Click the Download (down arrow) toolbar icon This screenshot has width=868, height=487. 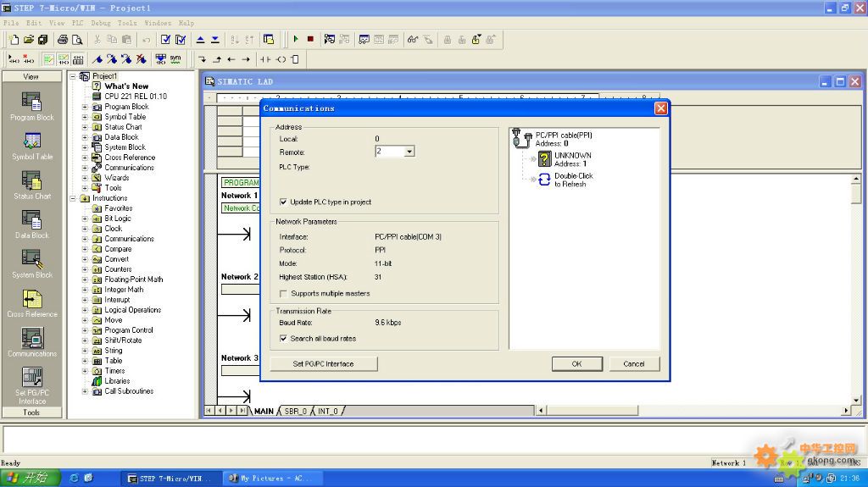point(214,39)
